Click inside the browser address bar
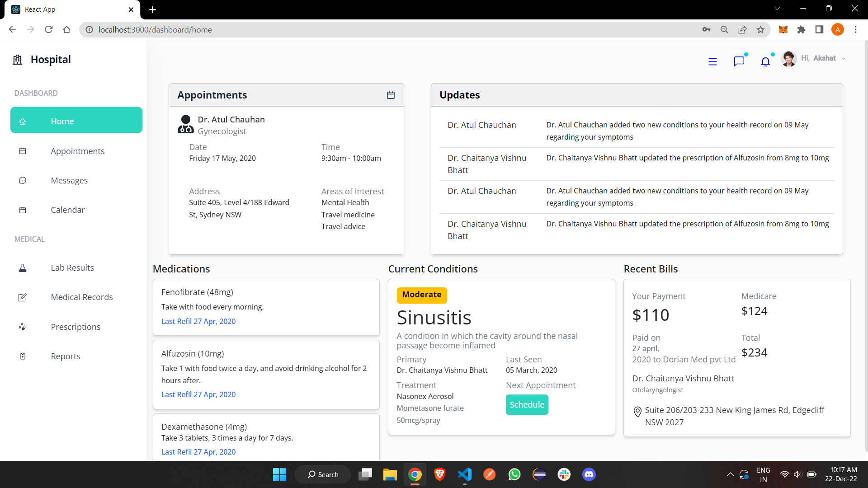 pyautogui.click(x=271, y=29)
